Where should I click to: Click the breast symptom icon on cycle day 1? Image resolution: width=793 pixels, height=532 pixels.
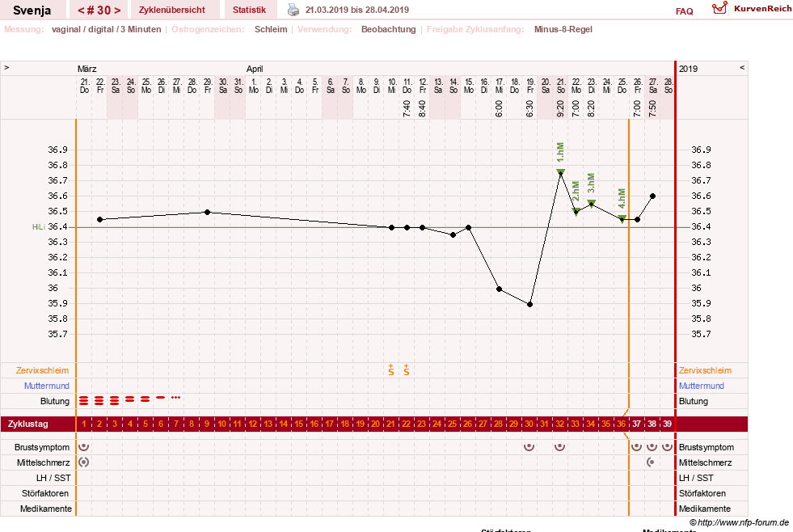tap(84, 447)
